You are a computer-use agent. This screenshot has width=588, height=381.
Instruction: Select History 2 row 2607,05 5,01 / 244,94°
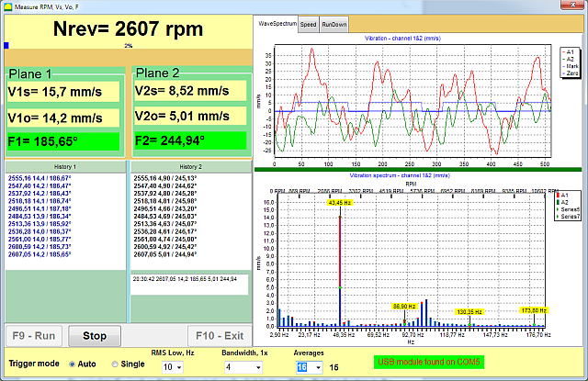pyautogui.click(x=165, y=254)
